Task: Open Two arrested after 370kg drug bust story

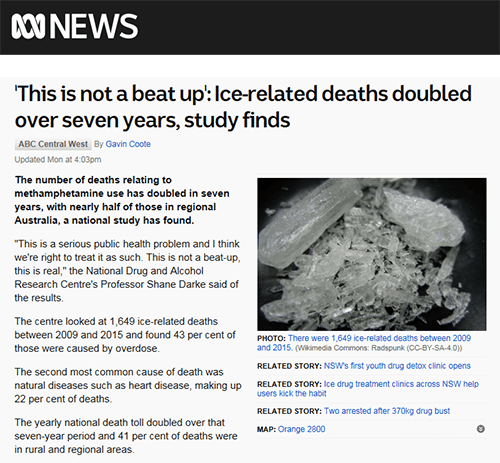Action: point(387,411)
